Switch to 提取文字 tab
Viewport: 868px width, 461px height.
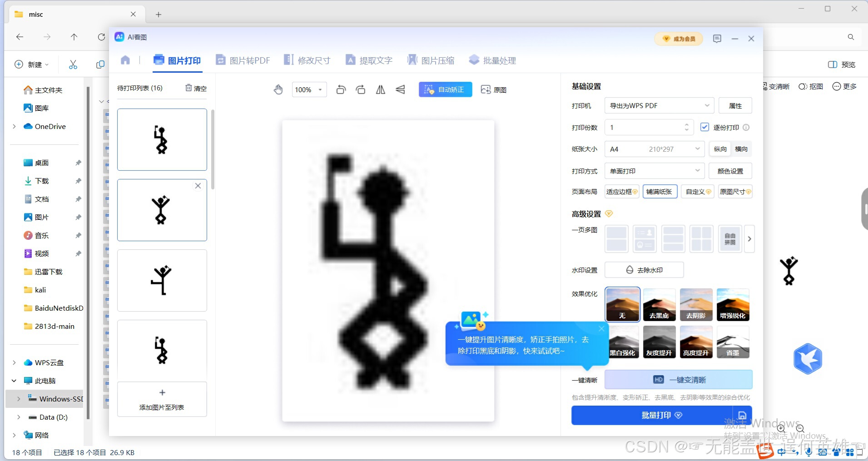(x=369, y=60)
